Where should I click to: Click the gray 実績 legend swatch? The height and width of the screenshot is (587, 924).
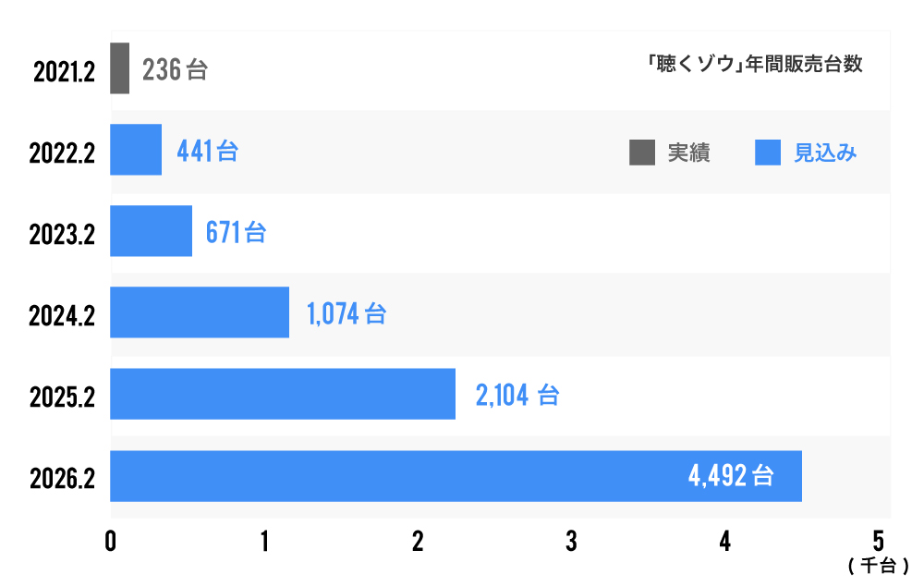click(641, 153)
